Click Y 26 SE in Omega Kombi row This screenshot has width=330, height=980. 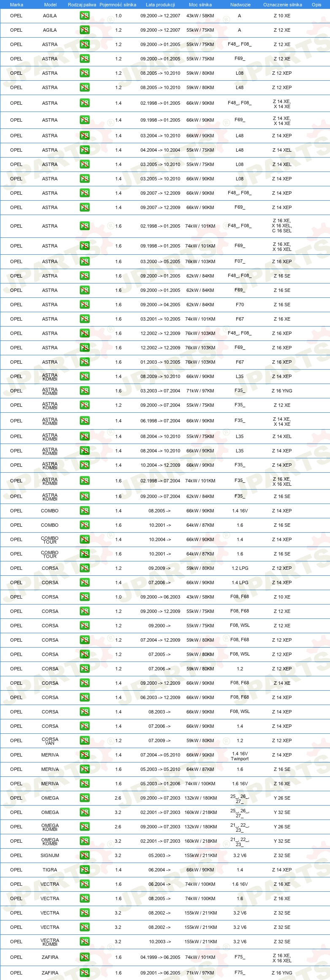[x=282, y=827]
